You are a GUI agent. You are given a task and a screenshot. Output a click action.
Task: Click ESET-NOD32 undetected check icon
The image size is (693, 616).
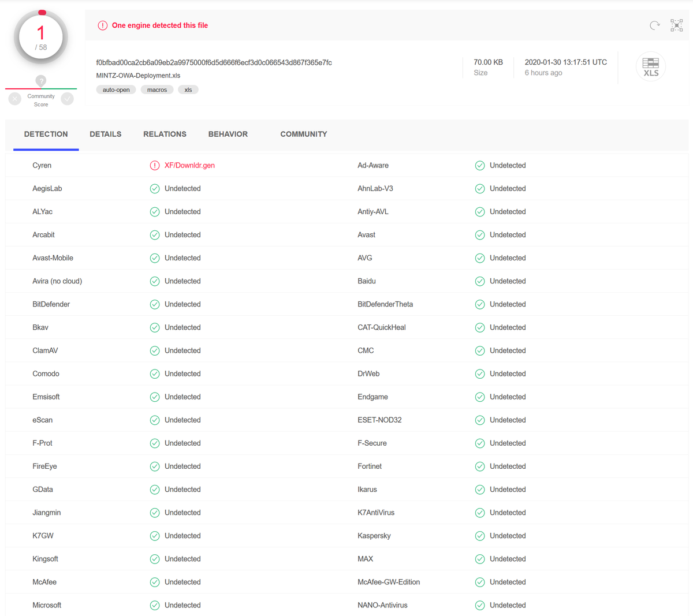point(480,420)
